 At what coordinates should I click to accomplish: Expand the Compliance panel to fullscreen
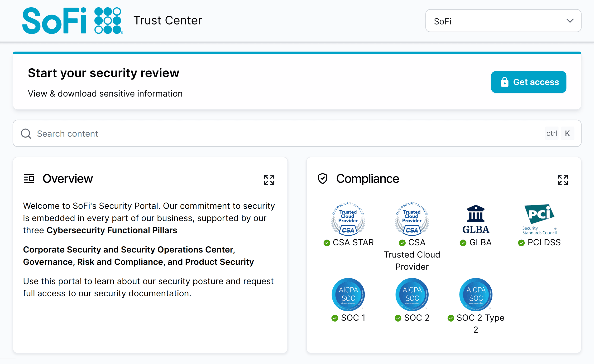tap(563, 180)
